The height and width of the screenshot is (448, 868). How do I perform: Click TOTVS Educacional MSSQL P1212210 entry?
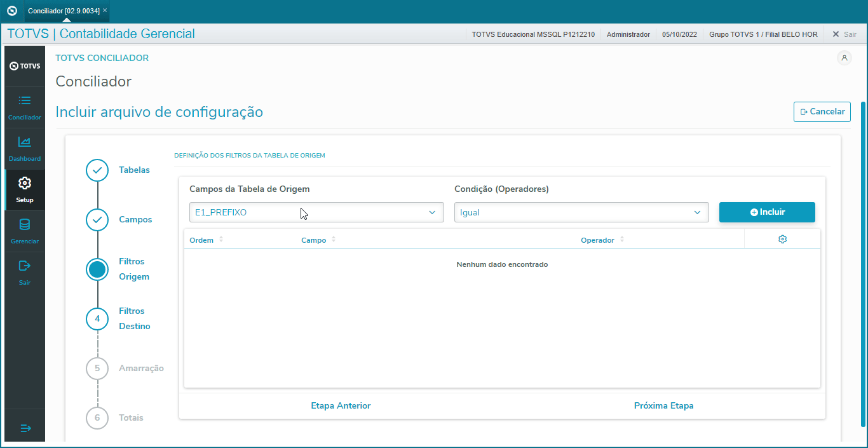533,34
